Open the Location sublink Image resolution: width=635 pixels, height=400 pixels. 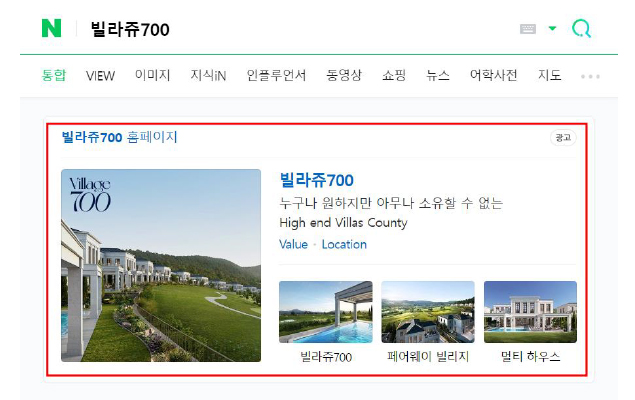point(344,245)
